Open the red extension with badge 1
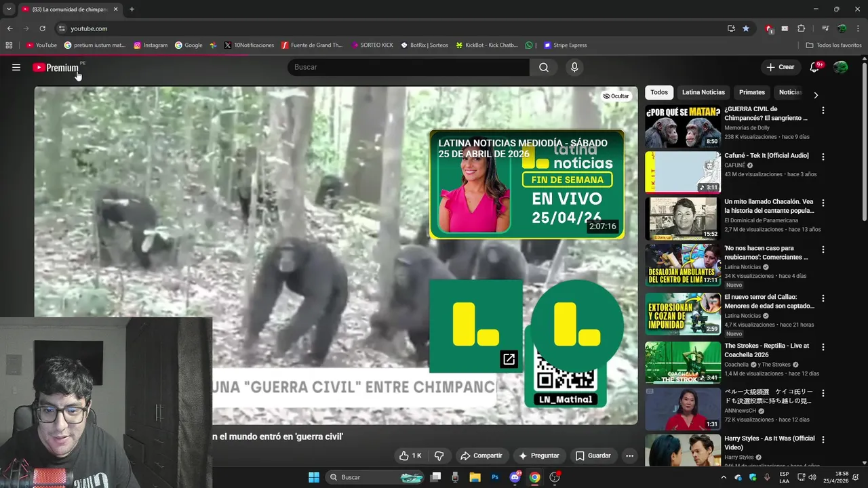868x488 pixels. 769,28
